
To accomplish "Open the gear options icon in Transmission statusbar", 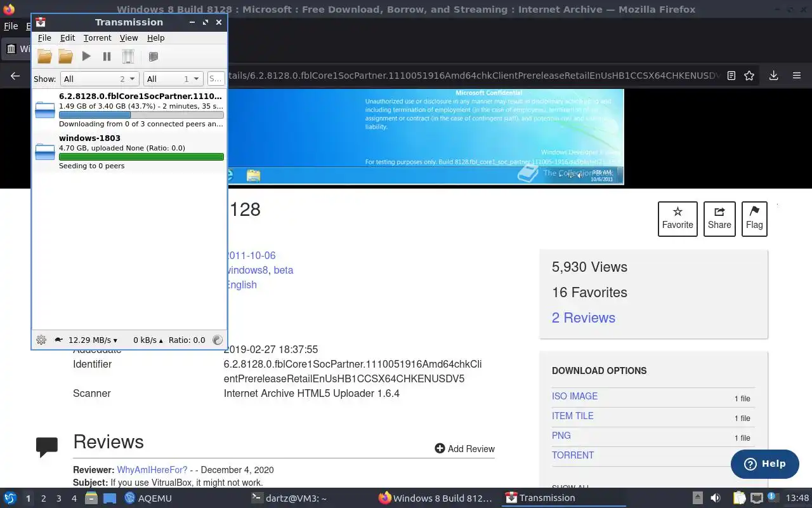I will click(41, 340).
